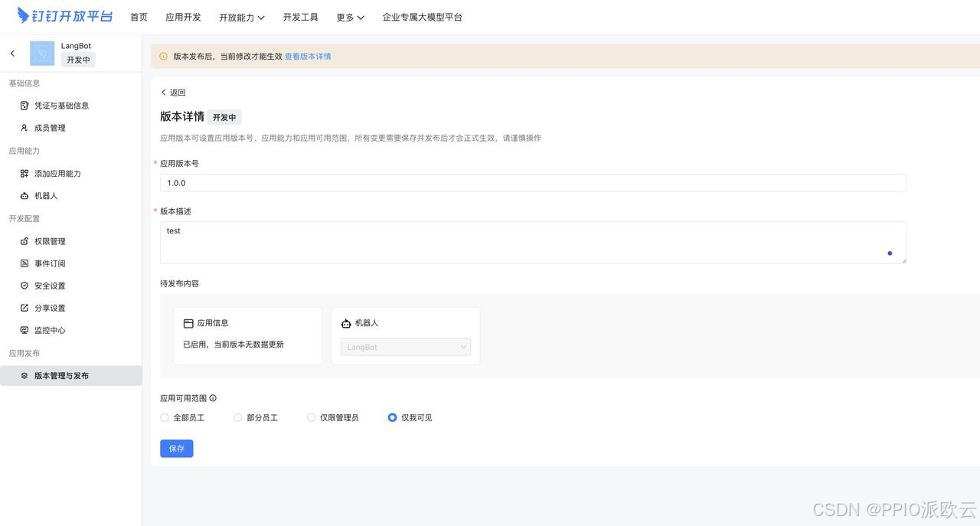Click the purple dot in the description box
Viewport: 980px width, 526px height.
(890, 253)
